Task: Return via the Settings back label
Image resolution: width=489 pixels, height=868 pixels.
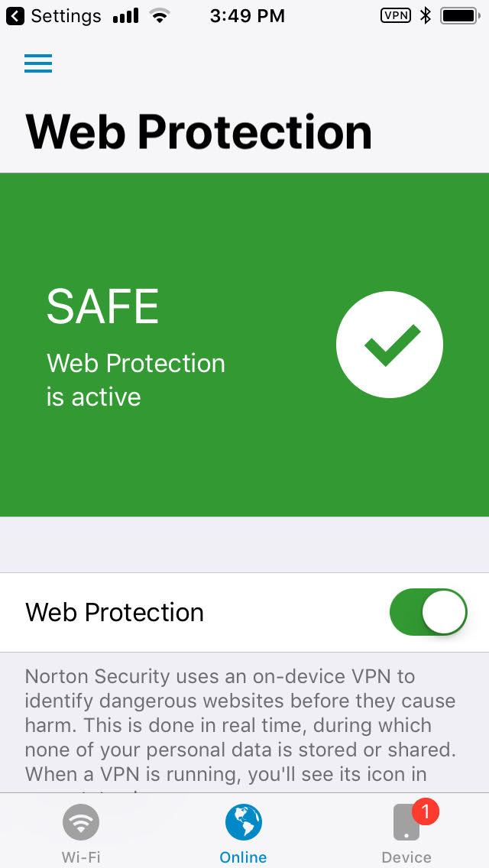Action: click(66, 15)
